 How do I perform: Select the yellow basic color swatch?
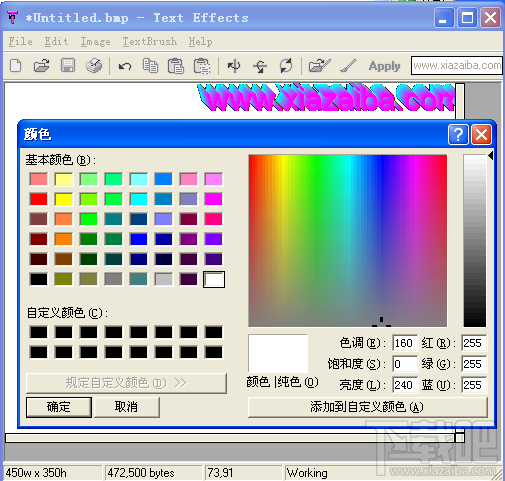pos(64,199)
